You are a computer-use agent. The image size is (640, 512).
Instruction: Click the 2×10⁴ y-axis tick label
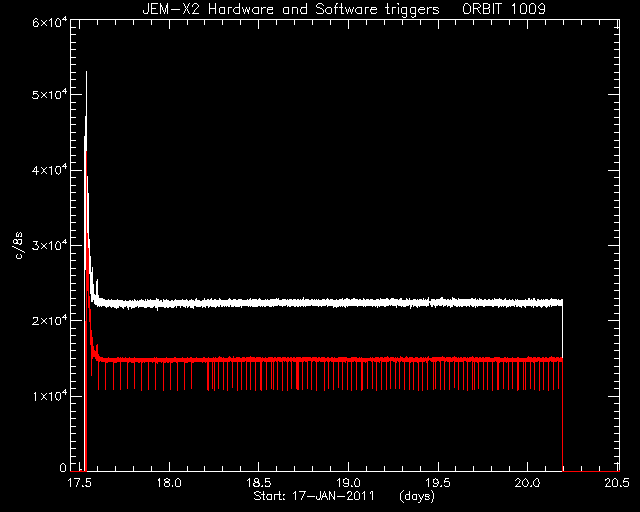[x=49, y=321]
